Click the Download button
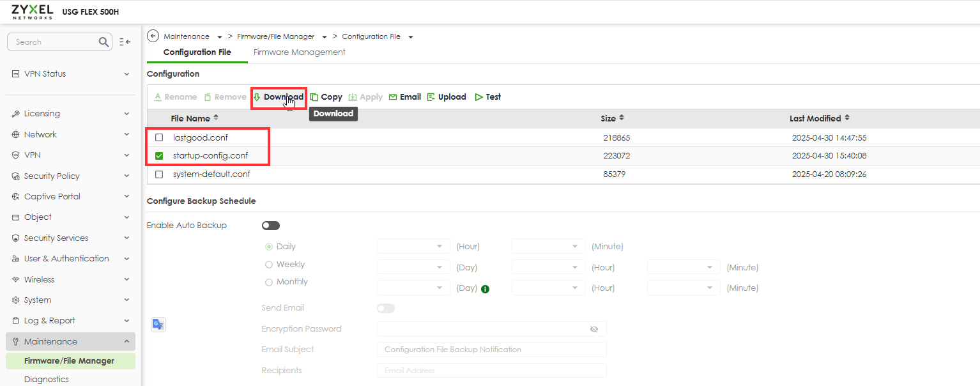Image resolution: width=980 pixels, height=386 pixels. tap(279, 97)
